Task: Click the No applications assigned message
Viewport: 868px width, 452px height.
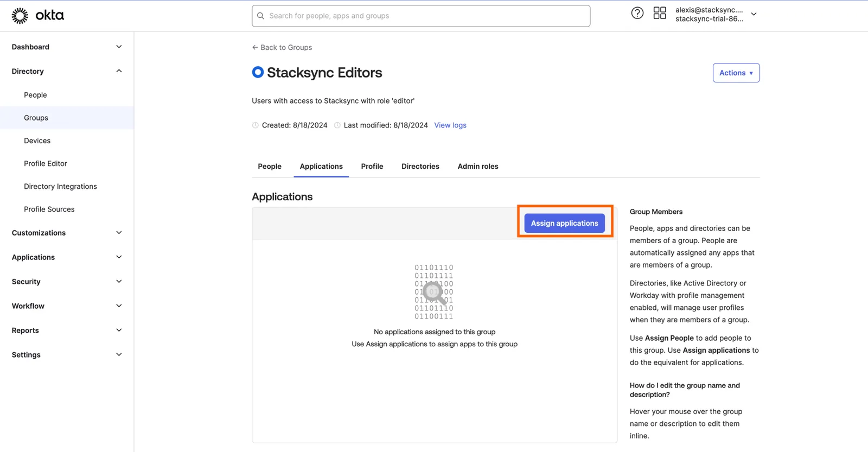Action: point(435,332)
